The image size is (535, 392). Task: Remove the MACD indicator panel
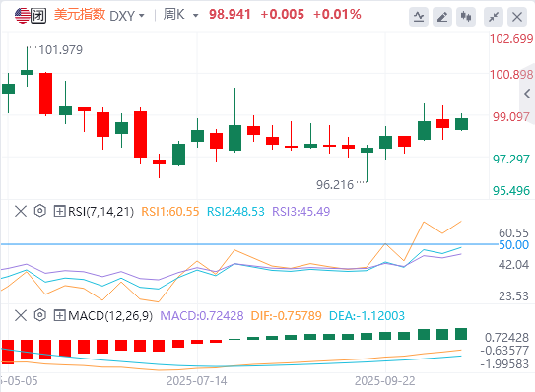tap(21, 315)
